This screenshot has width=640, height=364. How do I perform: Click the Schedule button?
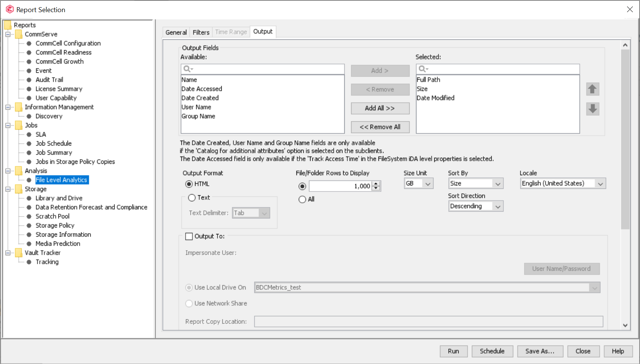click(x=492, y=351)
